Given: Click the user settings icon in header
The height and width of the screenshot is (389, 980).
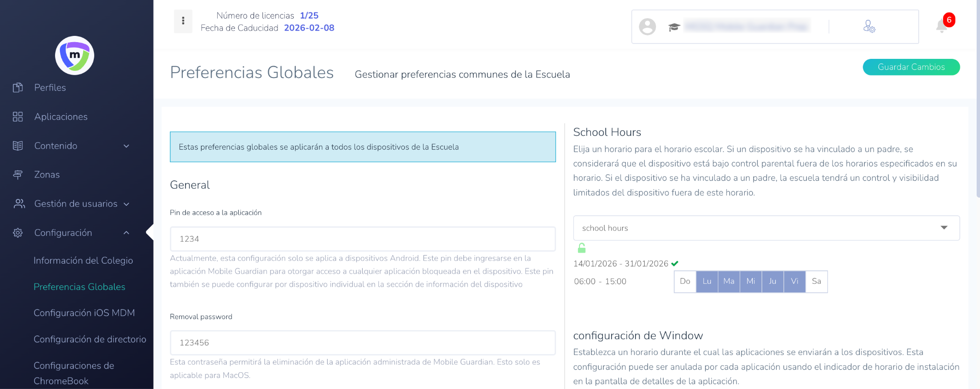Looking at the screenshot, I should [x=869, y=26].
